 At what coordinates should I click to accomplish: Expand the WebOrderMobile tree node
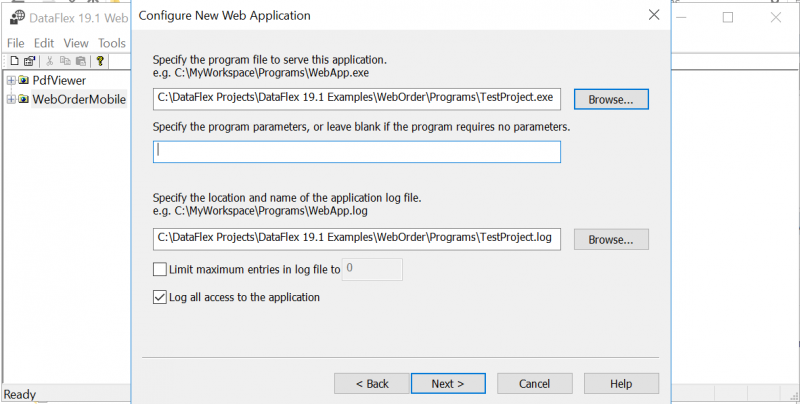[x=10, y=99]
